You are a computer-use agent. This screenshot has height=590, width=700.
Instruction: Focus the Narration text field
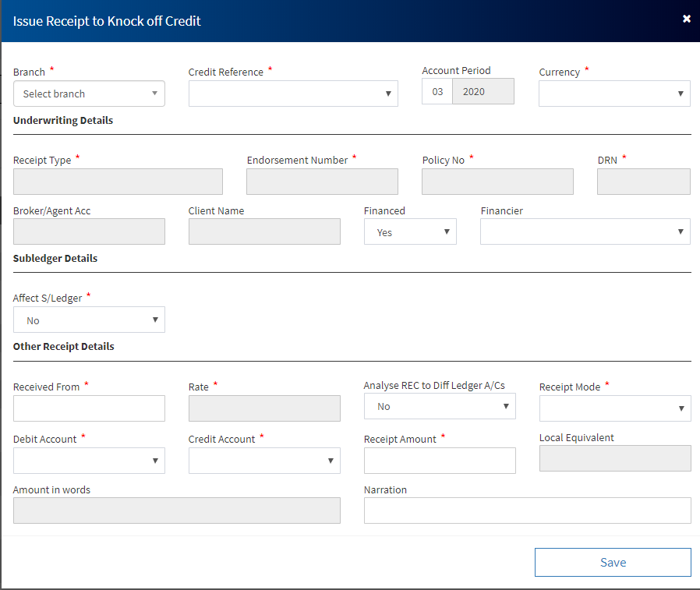(x=527, y=511)
